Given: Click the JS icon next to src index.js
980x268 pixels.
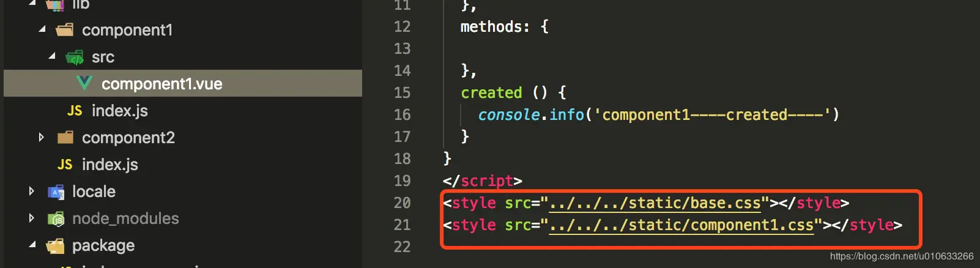Looking at the screenshot, I should coord(75,111).
